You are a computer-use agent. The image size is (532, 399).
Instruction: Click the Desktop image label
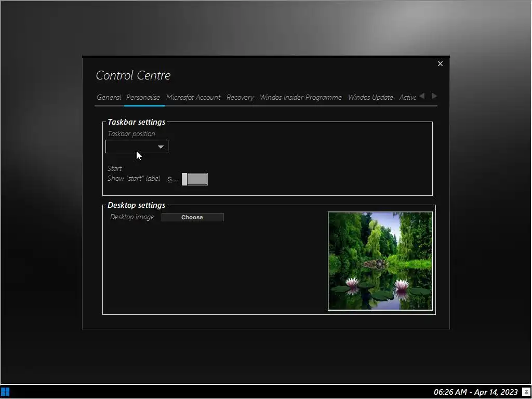pos(132,217)
